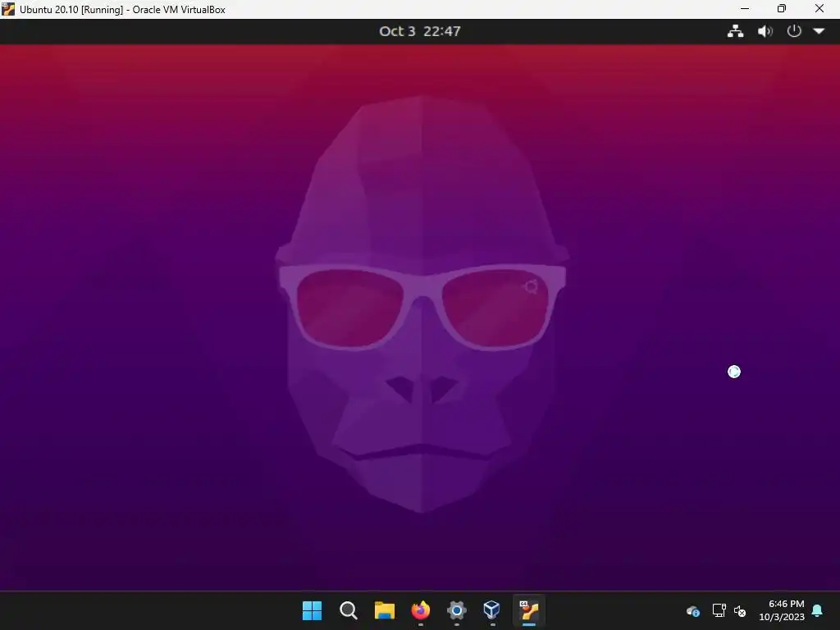Click the Ubuntu power icon in top bar
The image size is (840, 630).
(x=794, y=31)
